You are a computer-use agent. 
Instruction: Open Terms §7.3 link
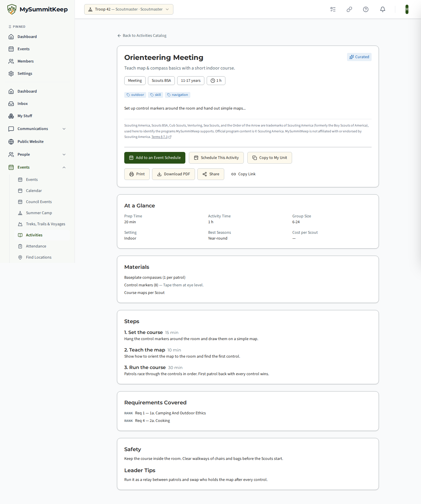coord(161,137)
